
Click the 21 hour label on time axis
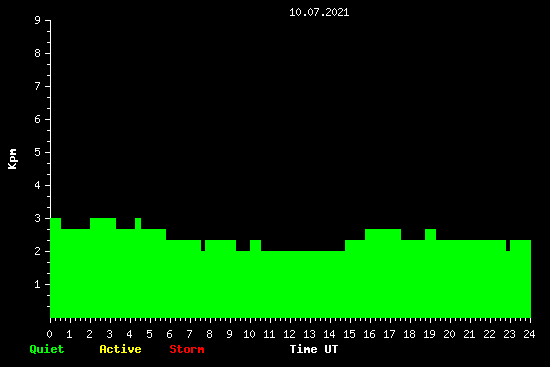coord(469,334)
